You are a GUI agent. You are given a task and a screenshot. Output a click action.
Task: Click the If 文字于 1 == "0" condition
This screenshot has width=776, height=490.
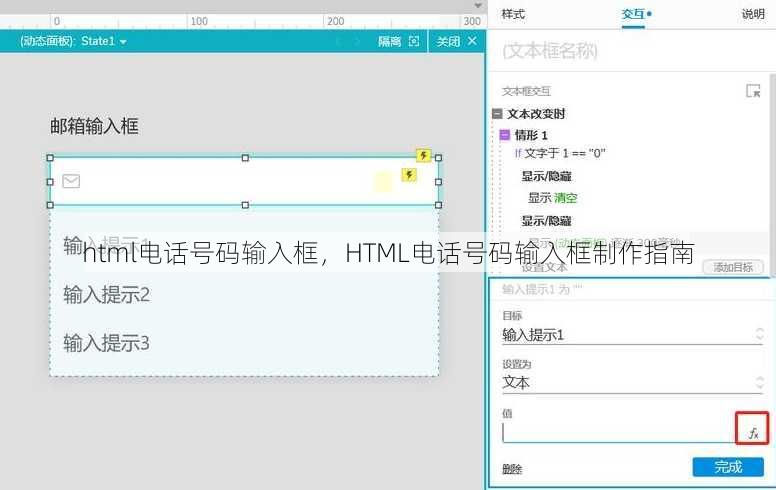560,153
